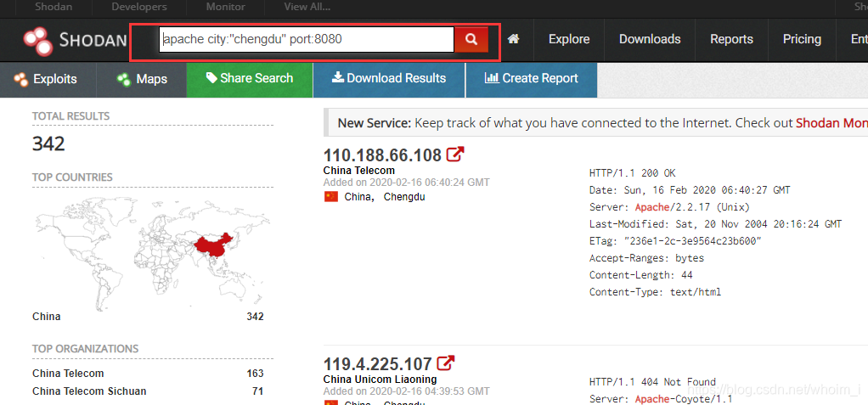The width and height of the screenshot is (868, 405).
Task: Open the Explore page
Action: [x=569, y=39]
